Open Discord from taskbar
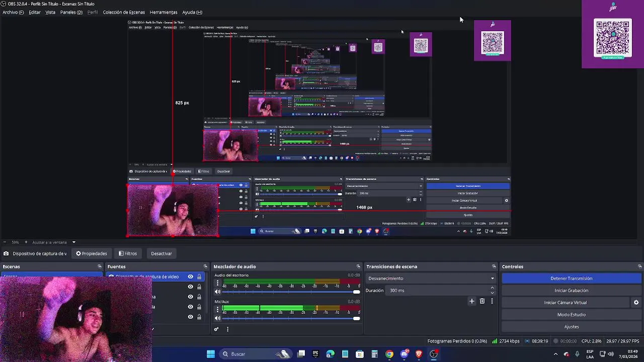The image size is (644, 362). [x=404, y=354]
